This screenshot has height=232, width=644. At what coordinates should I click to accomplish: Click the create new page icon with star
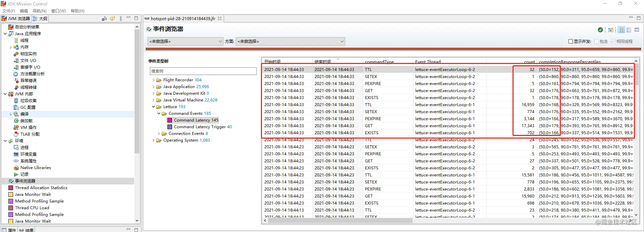click(611, 30)
